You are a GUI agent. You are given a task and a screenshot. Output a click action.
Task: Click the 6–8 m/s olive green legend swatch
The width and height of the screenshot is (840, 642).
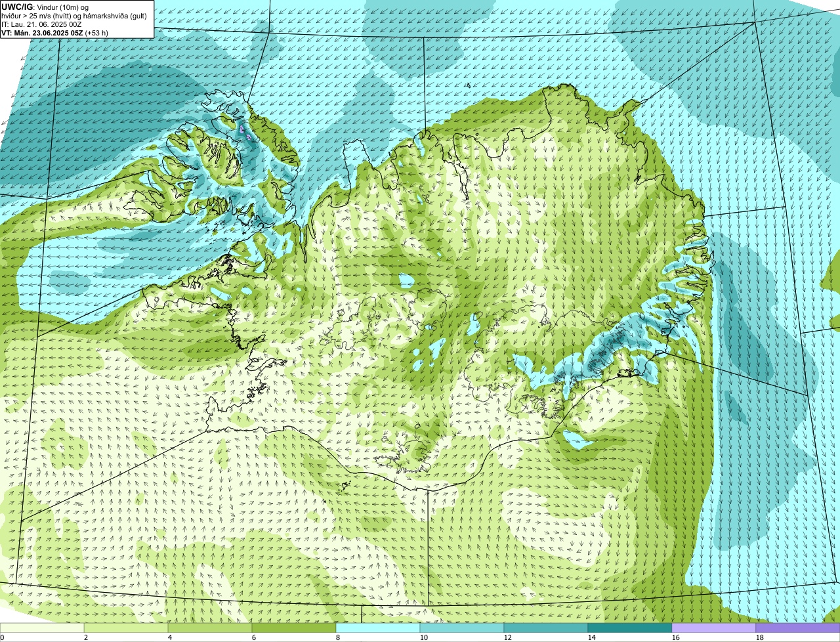click(x=294, y=628)
